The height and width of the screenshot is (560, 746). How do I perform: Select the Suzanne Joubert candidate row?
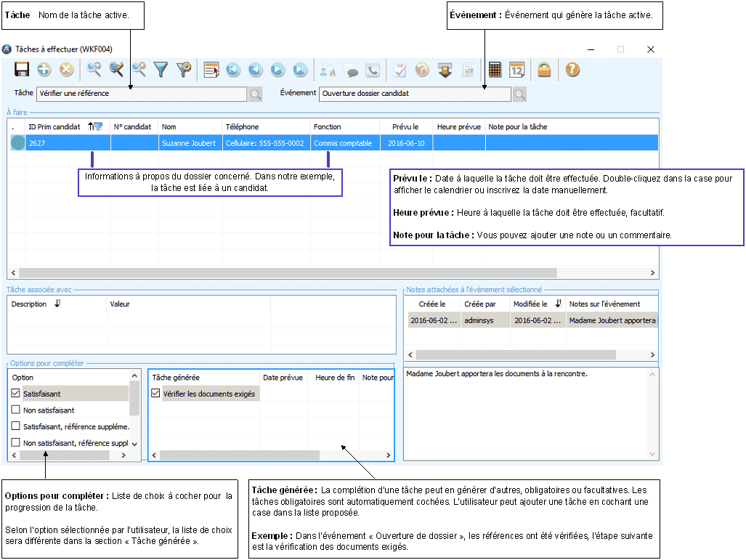(188, 143)
